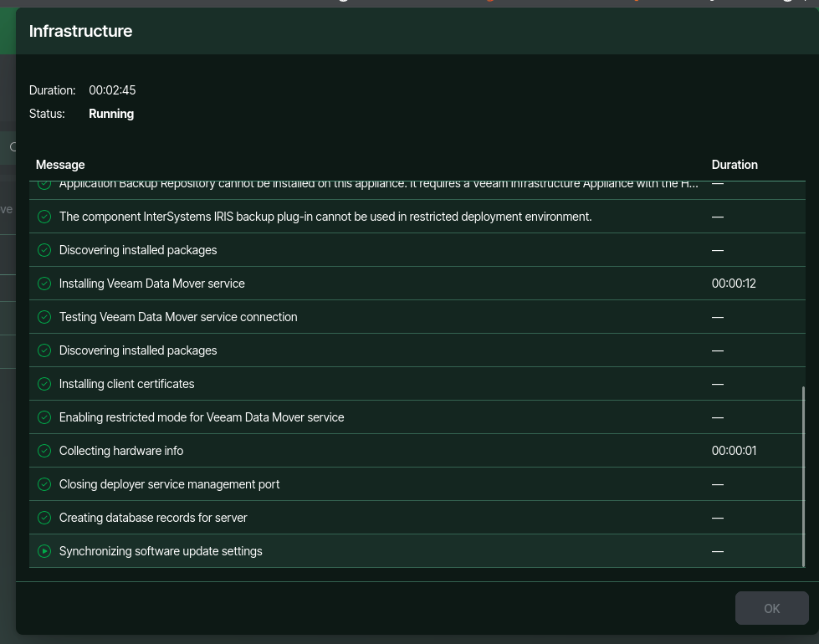Select the InterSystems IRIS backup plug-in message
Viewport: 819px width, 644px height.
(x=325, y=217)
